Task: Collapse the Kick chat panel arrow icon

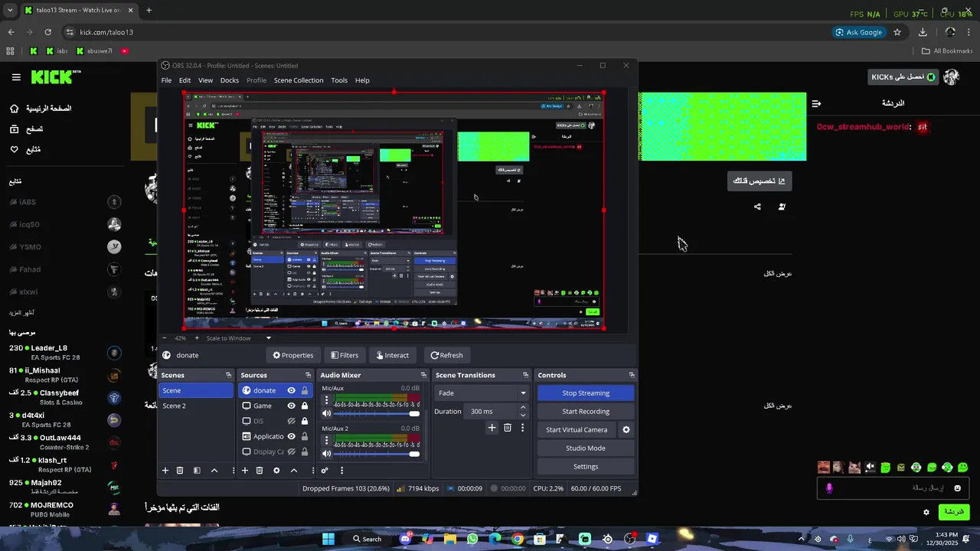Action: coord(816,103)
